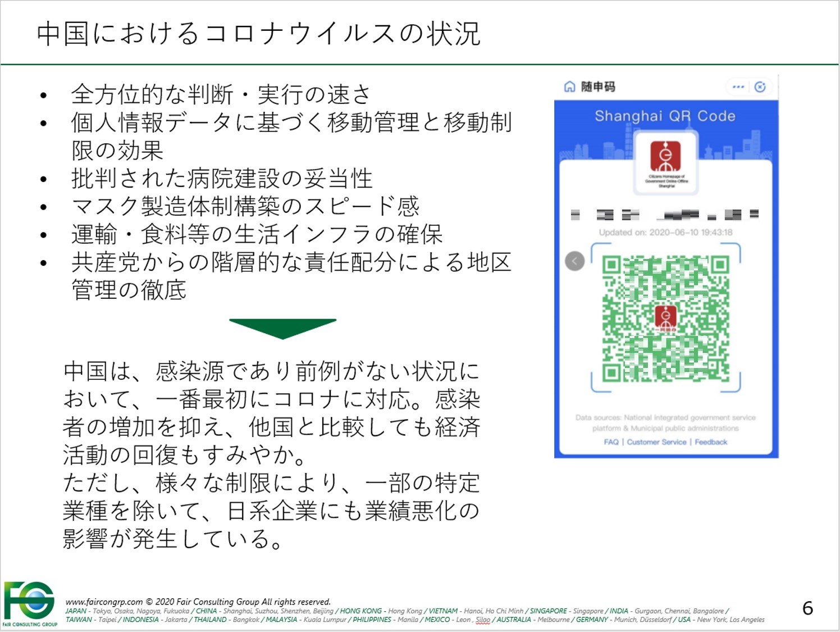Click THAILAND in the footer office list
This screenshot has width=840, height=632.
click(x=210, y=620)
